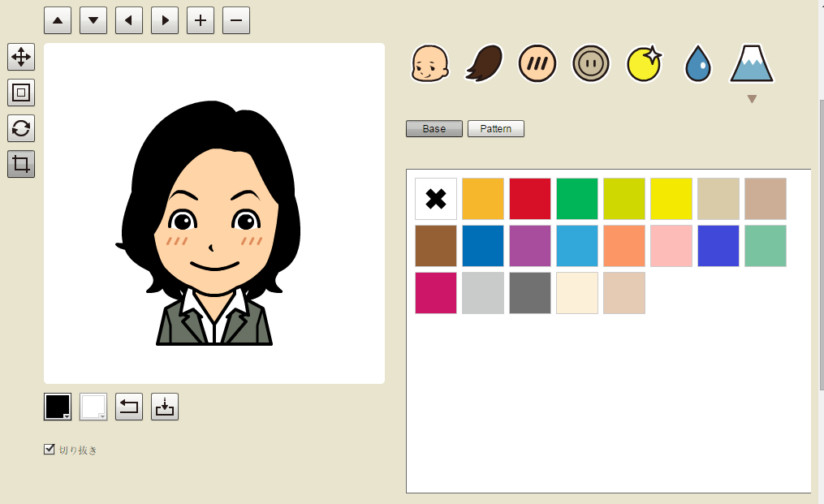
Task: Click the rotate/refresh tool icon
Action: tap(21, 128)
